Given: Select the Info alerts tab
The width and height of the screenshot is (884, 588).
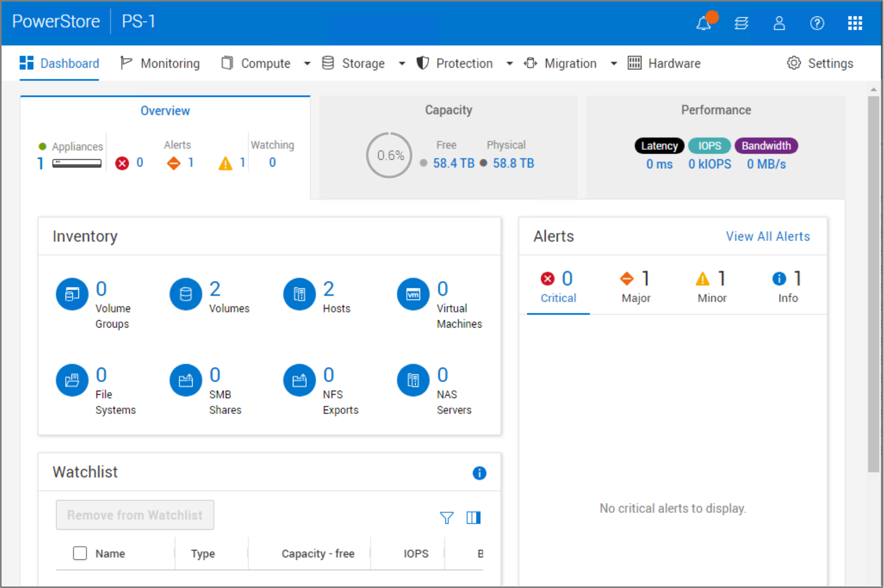Looking at the screenshot, I should (x=788, y=287).
